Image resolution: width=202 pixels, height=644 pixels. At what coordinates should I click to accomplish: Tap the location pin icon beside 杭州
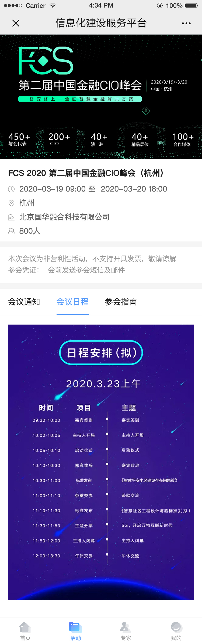tap(11, 203)
